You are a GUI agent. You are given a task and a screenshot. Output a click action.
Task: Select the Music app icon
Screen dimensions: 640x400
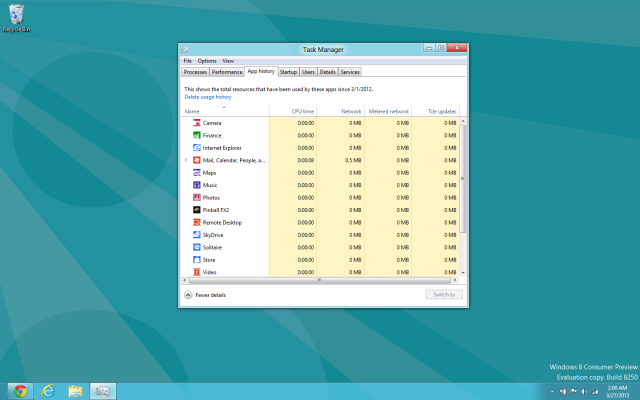196,185
